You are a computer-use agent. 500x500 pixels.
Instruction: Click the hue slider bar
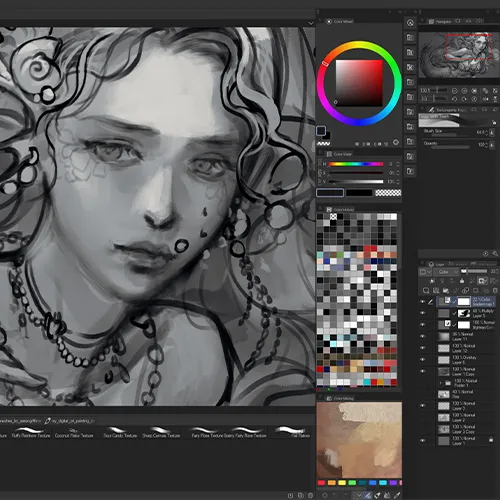356,164
